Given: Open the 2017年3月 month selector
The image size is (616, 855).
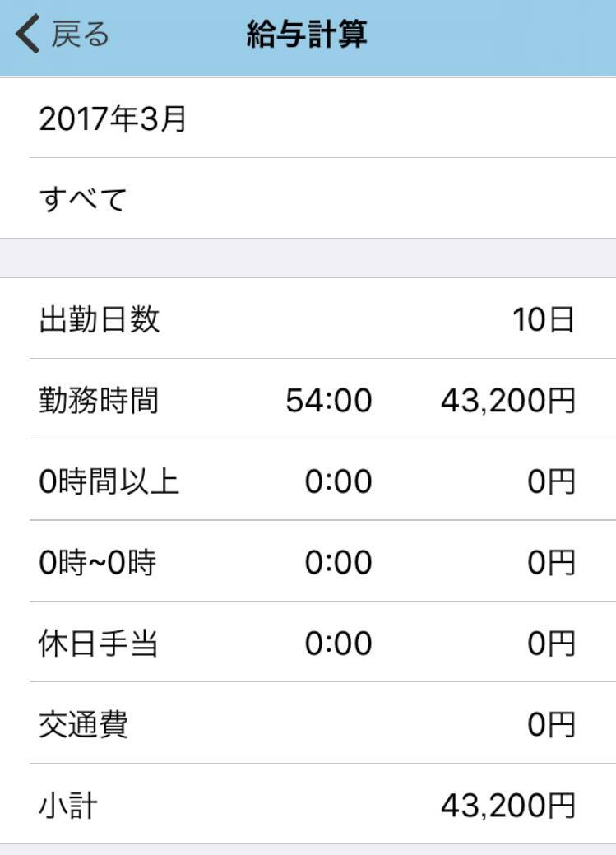Looking at the screenshot, I should coord(308,118).
